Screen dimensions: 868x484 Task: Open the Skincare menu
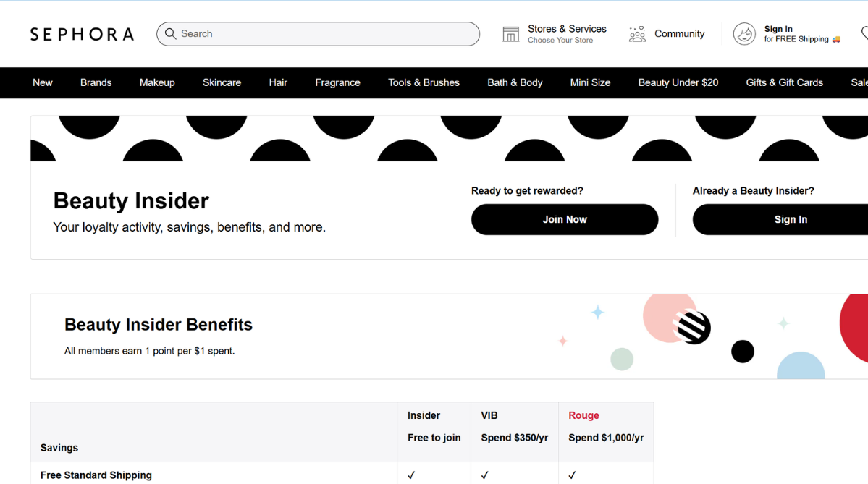pos(222,82)
